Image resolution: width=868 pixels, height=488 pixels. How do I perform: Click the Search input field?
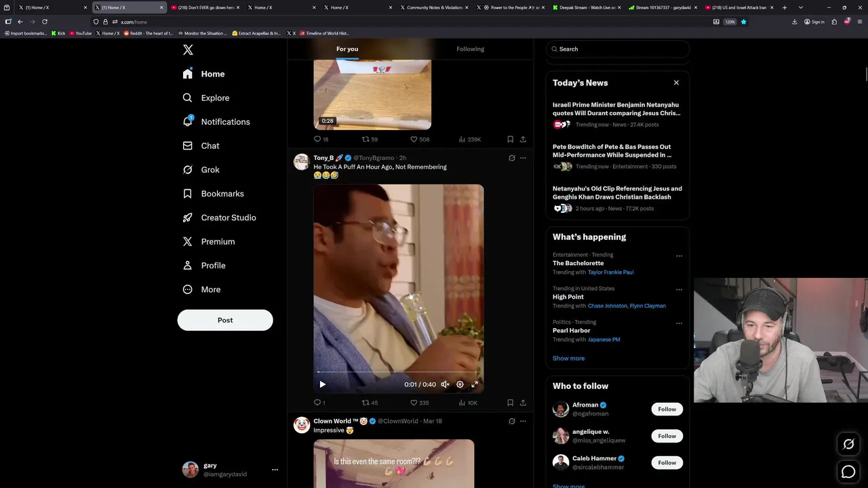618,49
